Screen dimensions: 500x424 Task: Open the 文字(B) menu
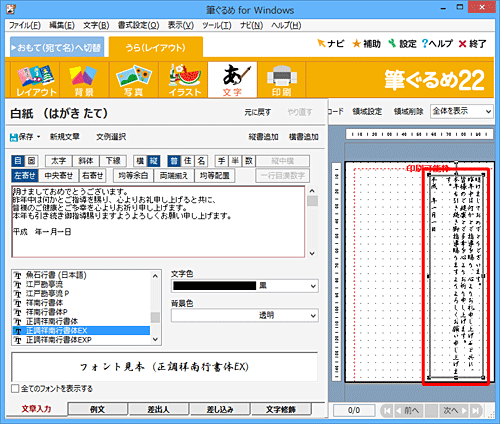coord(96,26)
